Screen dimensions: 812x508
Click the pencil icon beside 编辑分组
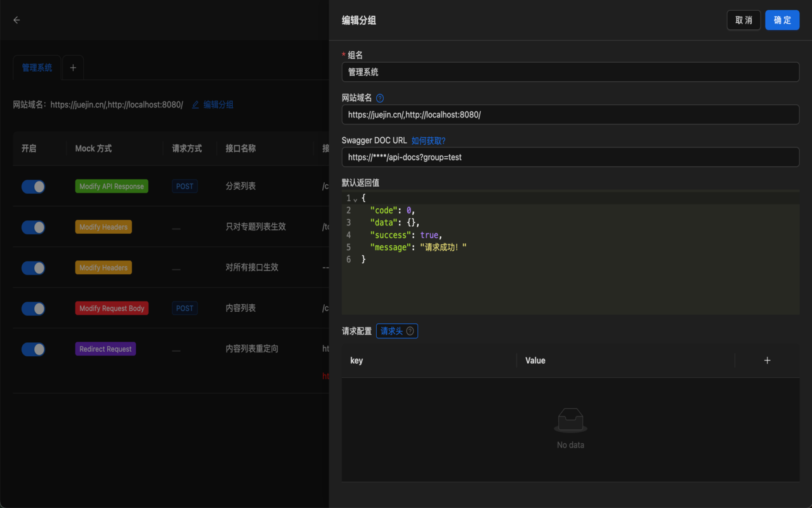tap(195, 104)
